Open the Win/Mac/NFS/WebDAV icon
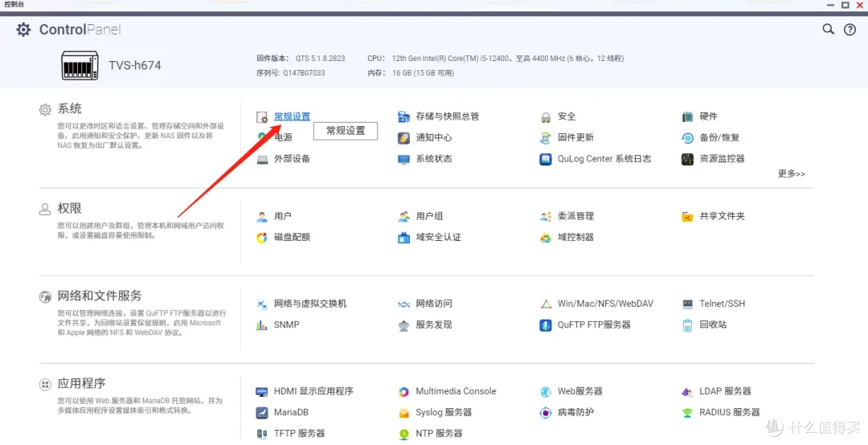 pos(546,304)
